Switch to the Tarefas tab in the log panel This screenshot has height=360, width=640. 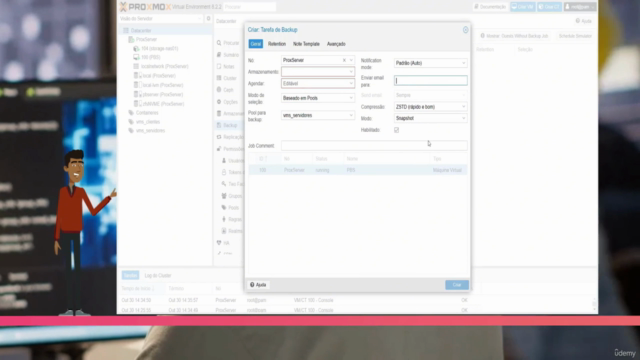pos(130,276)
